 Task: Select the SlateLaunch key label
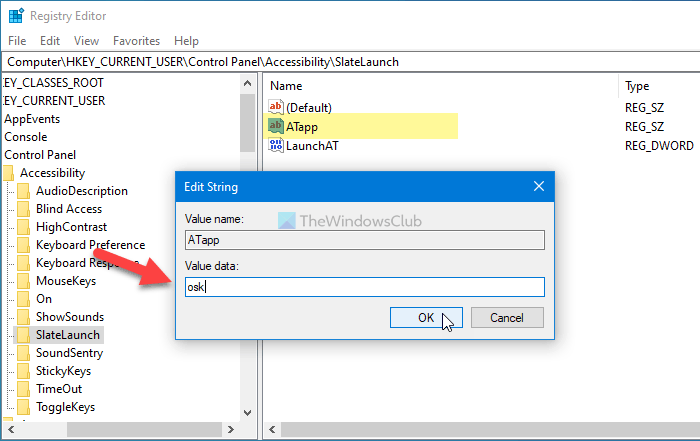pos(68,335)
